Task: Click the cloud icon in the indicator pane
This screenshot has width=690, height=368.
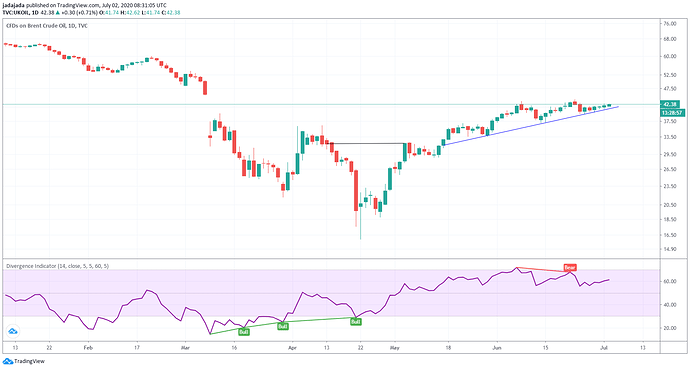Action: [x=13, y=331]
